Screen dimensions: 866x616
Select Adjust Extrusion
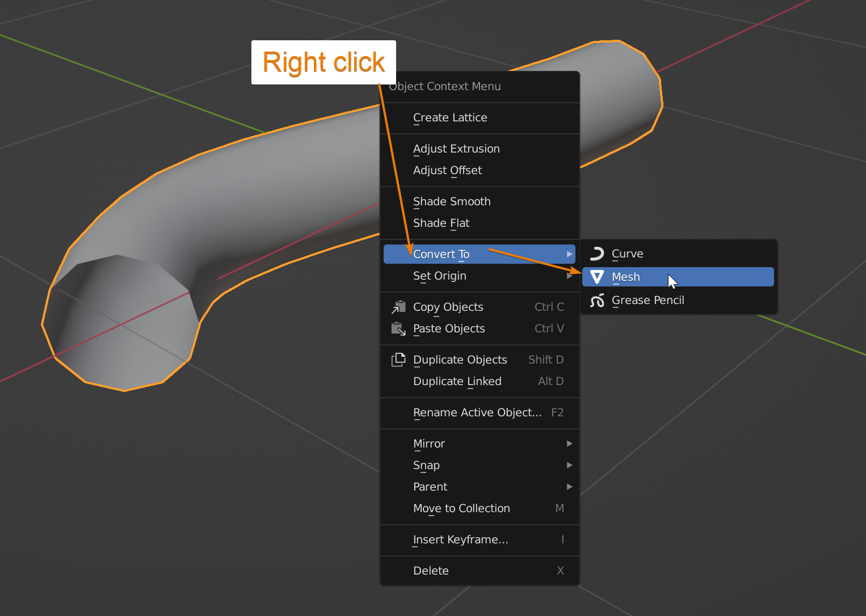coord(456,149)
